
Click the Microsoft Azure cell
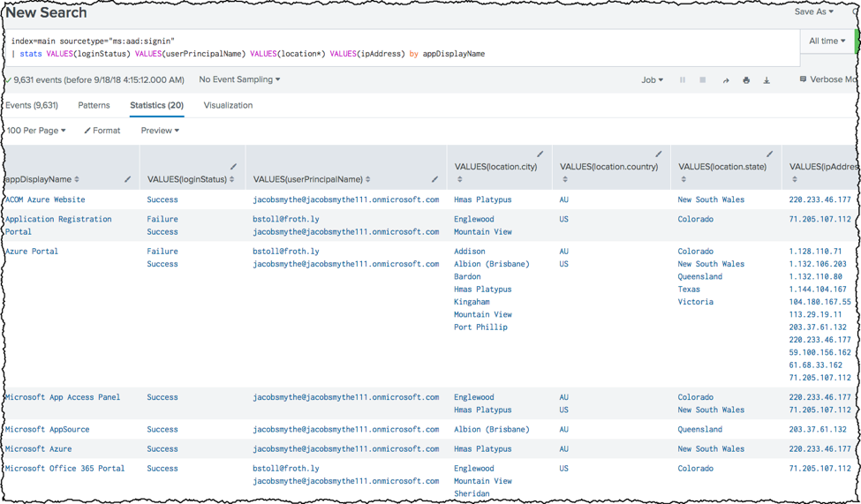click(39, 449)
